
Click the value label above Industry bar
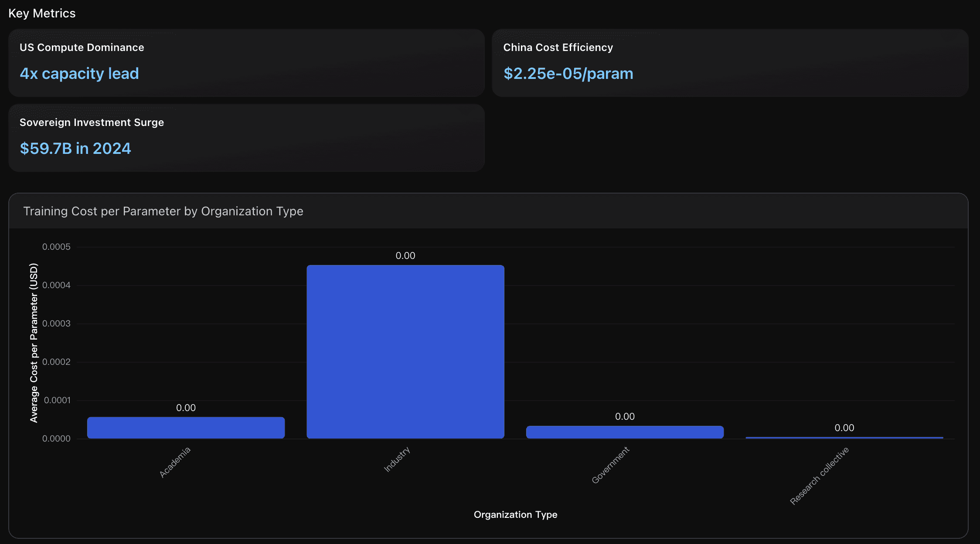click(x=405, y=256)
